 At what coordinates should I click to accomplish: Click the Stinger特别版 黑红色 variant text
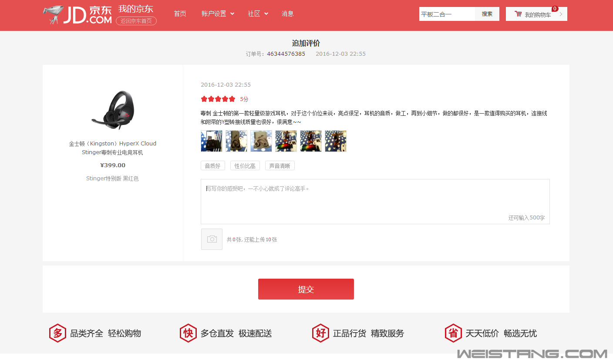pyautogui.click(x=112, y=179)
